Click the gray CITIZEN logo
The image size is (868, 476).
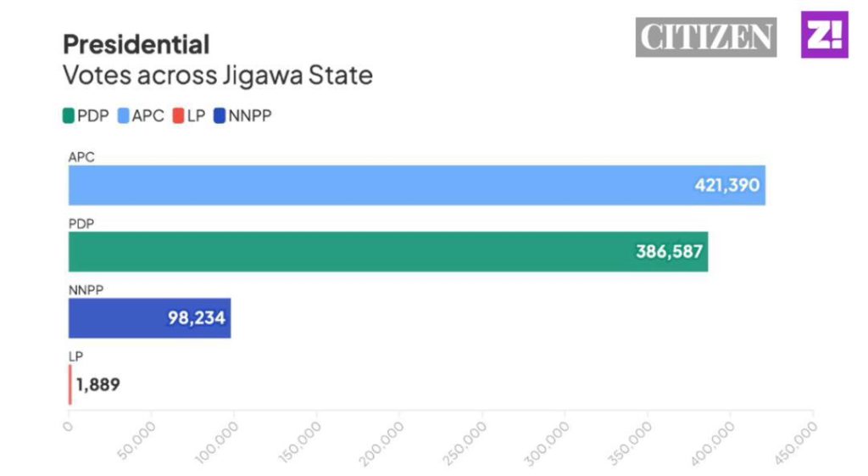(x=705, y=37)
